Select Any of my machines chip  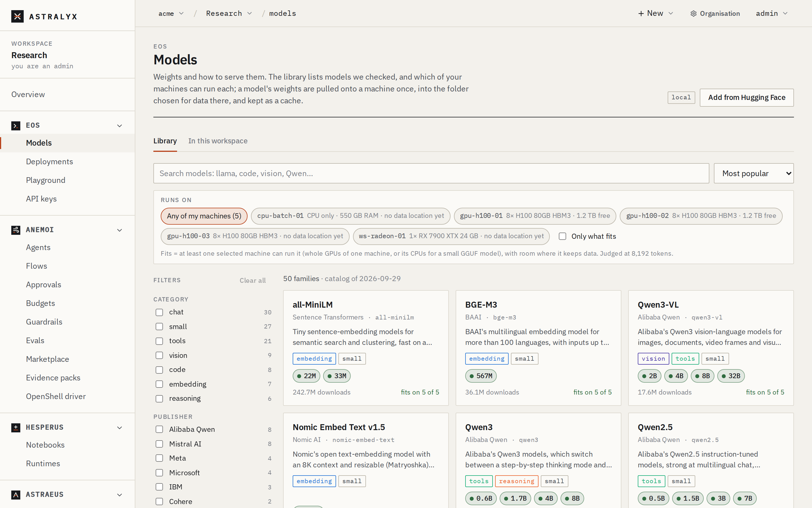click(204, 216)
